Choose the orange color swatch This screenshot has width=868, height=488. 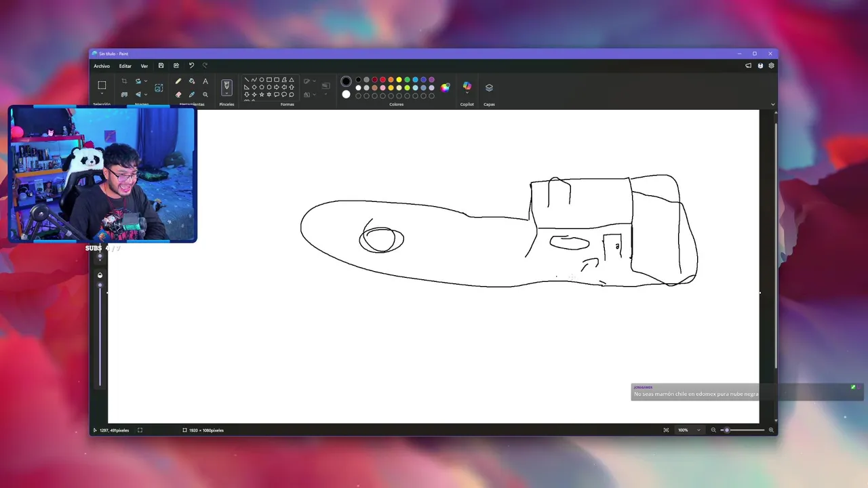coord(391,80)
